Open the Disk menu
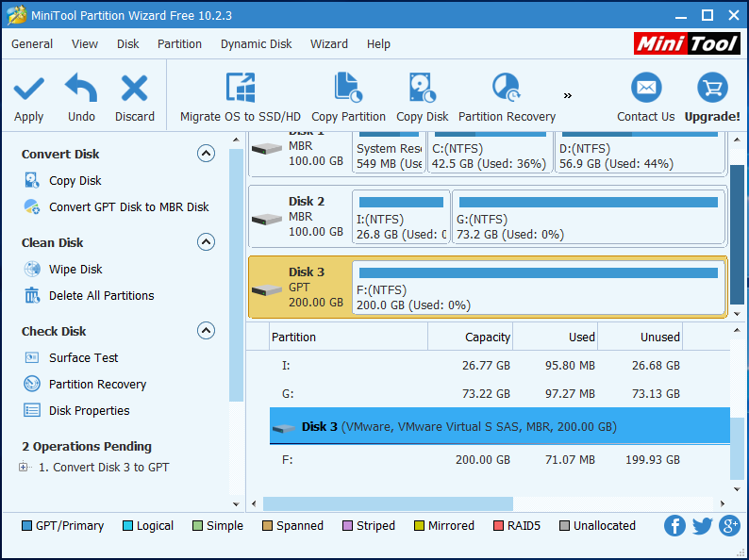Image resolution: width=749 pixels, height=560 pixels. (128, 44)
